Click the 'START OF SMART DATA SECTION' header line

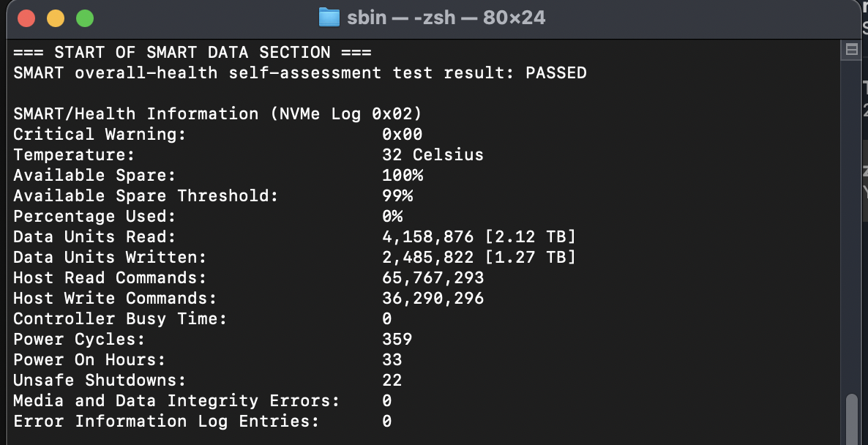coord(192,53)
